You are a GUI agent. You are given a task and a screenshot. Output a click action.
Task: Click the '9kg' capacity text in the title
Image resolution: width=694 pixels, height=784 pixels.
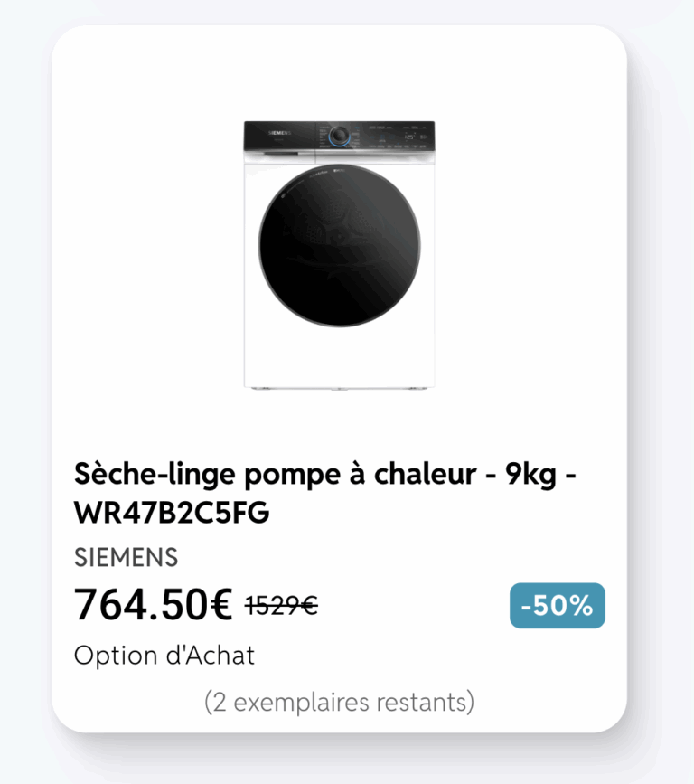531,474
